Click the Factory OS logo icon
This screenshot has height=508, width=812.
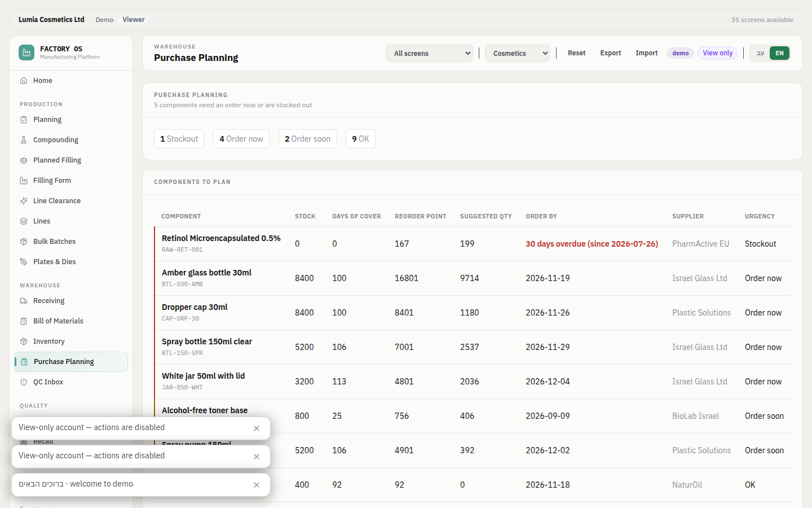click(27, 52)
